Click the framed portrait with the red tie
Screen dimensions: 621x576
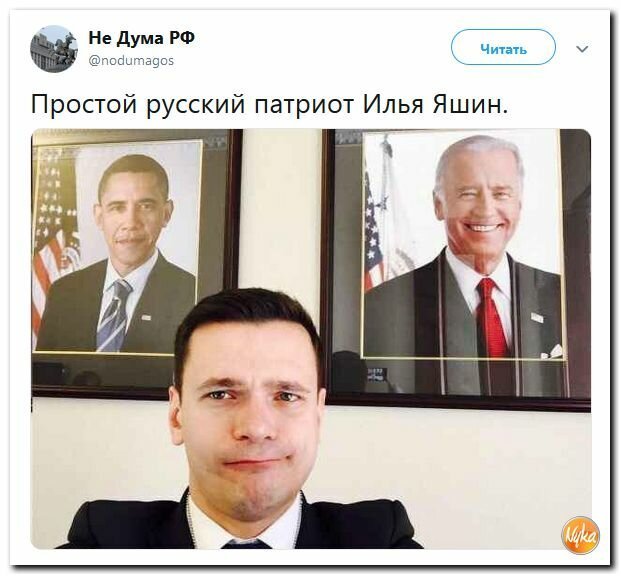click(459, 269)
